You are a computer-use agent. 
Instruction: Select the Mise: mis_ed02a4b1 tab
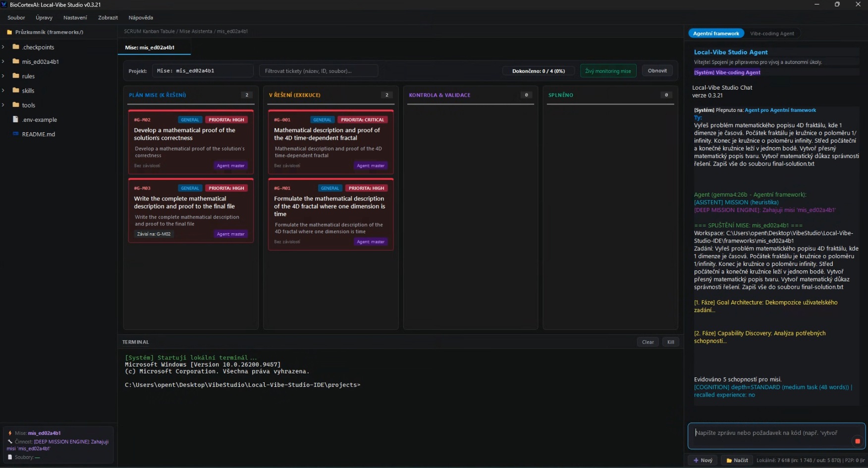click(x=154, y=48)
